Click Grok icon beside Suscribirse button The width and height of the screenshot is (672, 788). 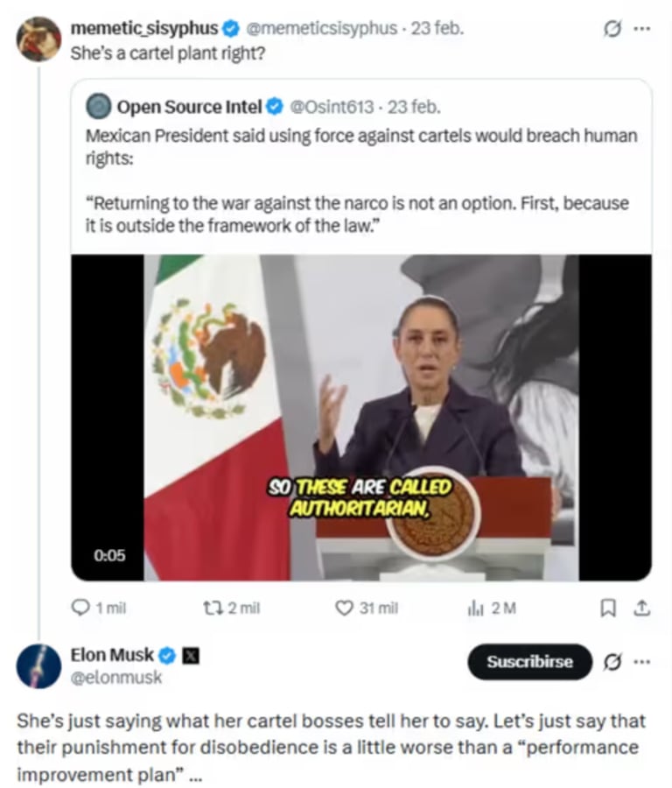click(x=613, y=662)
